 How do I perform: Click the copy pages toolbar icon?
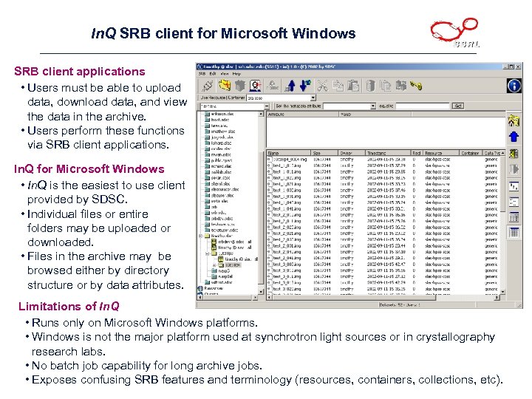pos(338,86)
